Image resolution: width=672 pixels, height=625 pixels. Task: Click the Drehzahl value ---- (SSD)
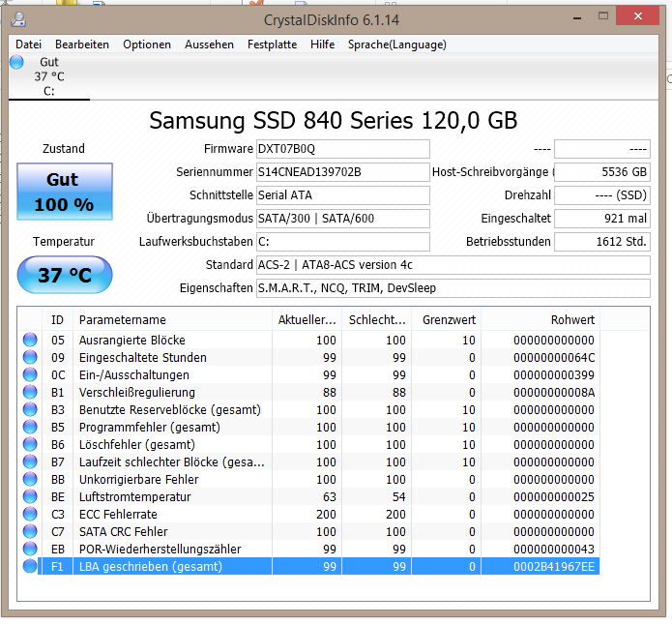(602, 195)
